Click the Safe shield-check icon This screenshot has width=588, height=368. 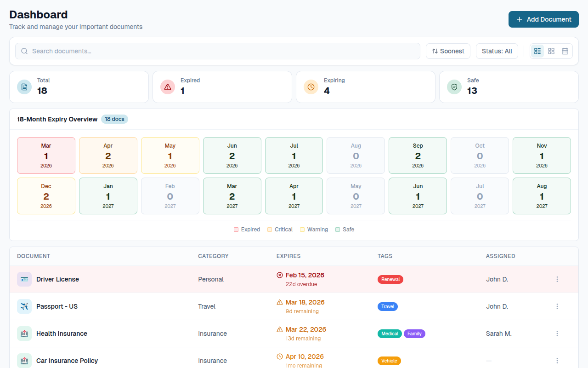point(454,86)
